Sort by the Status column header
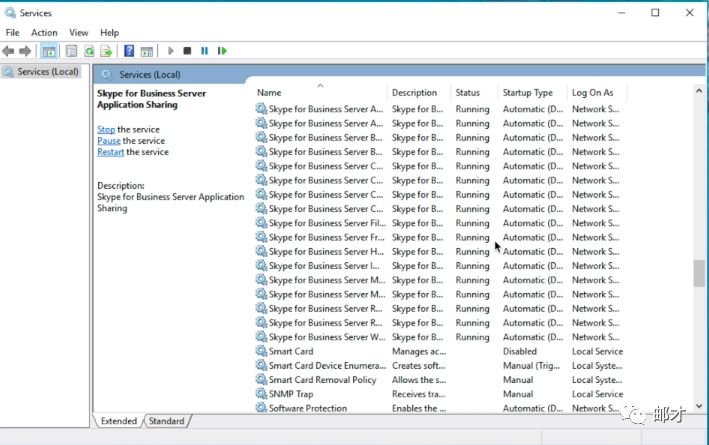Image resolution: width=709 pixels, height=445 pixels. coord(468,92)
